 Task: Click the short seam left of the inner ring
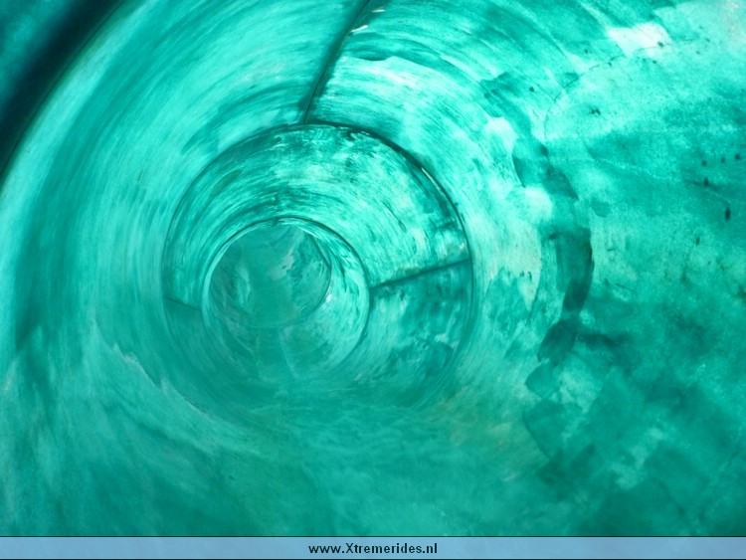point(181,301)
